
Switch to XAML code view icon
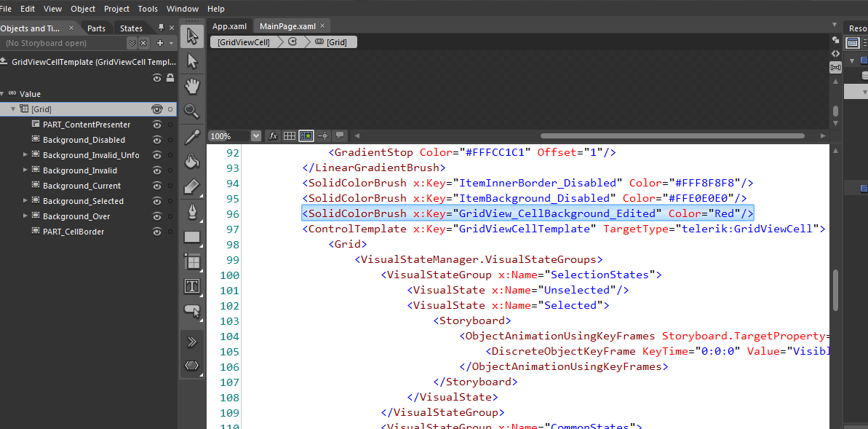coord(835,53)
